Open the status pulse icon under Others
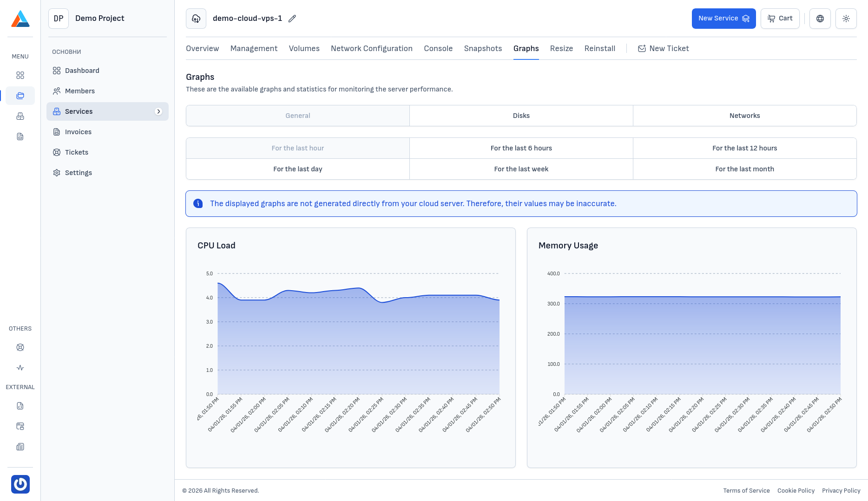 (20, 368)
